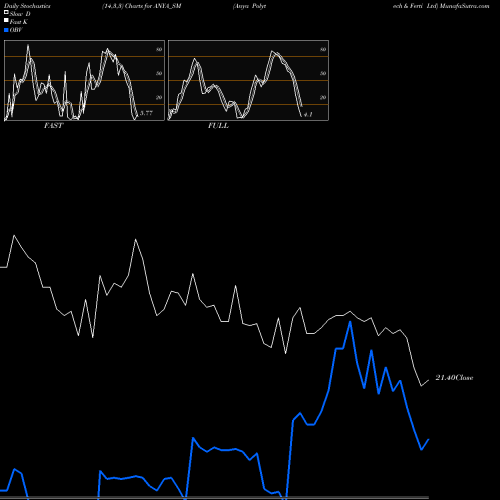Click the FULL stochastic chart panel
Screen dimensions: 500x500
click(x=248, y=80)
